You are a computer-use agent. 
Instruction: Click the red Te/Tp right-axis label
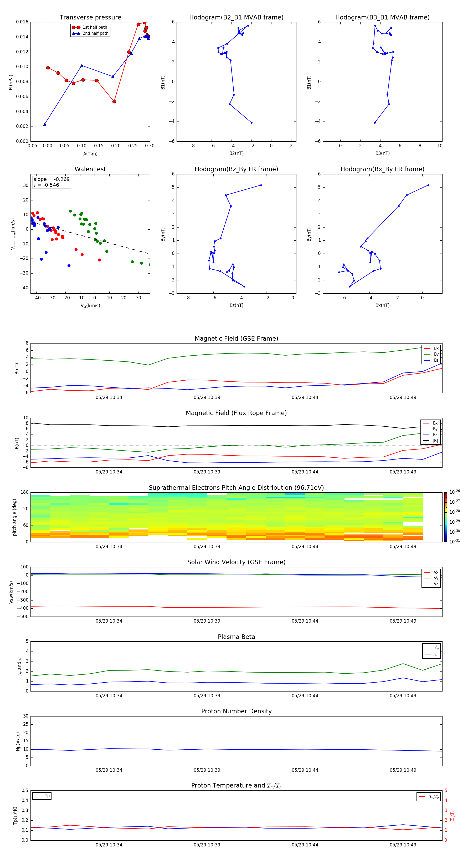click(x=453, y=816)
